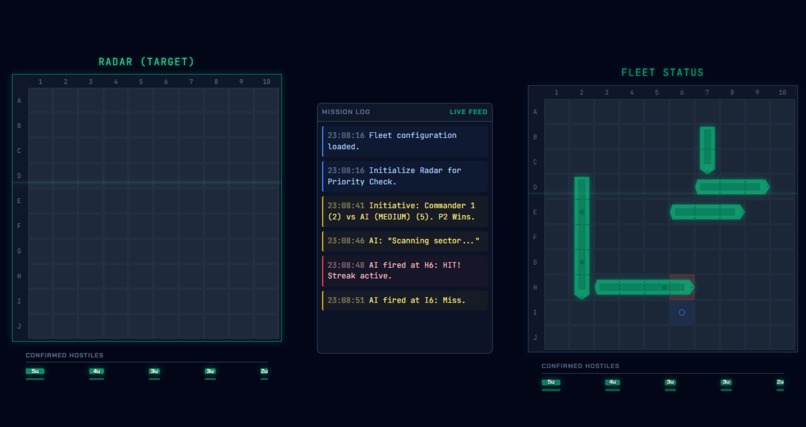Click the 2u hostile badge under Fleet Status
This screenshot has width=806, height=427.
tap(780, 382)
